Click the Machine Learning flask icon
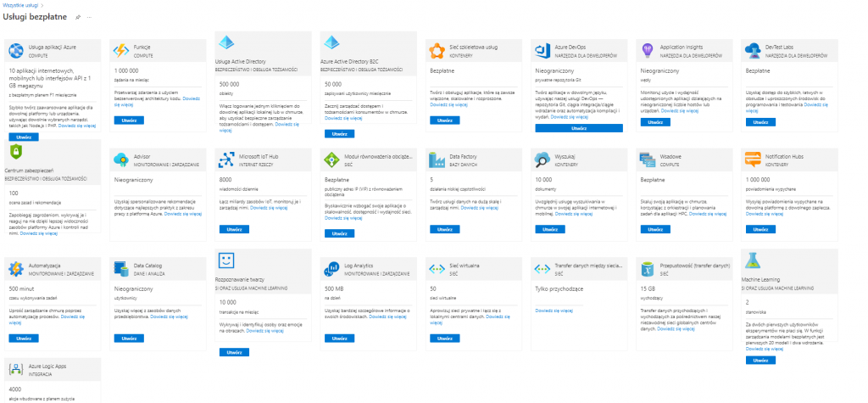This screenshot has width=868, height=403. click(x=753, y=260)
